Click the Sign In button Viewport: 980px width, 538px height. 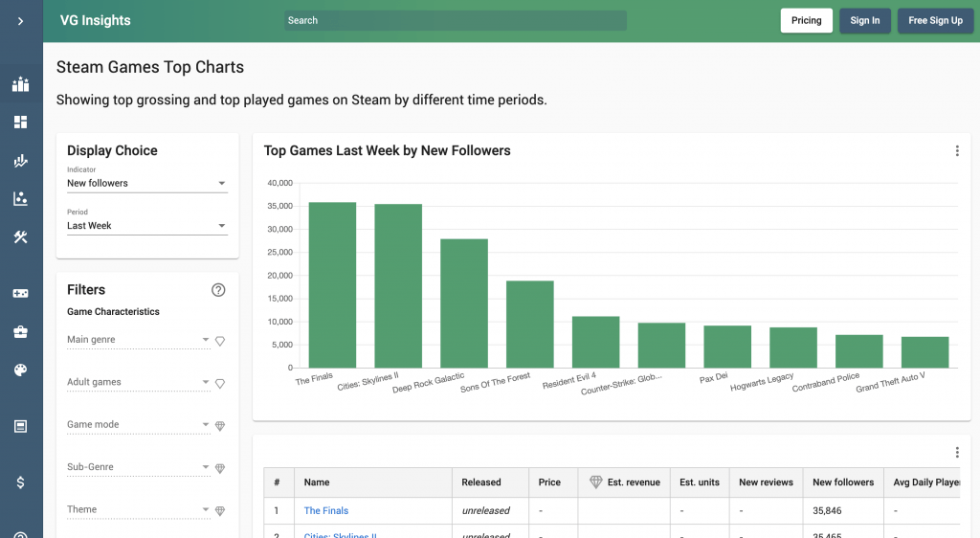[864, 21]
